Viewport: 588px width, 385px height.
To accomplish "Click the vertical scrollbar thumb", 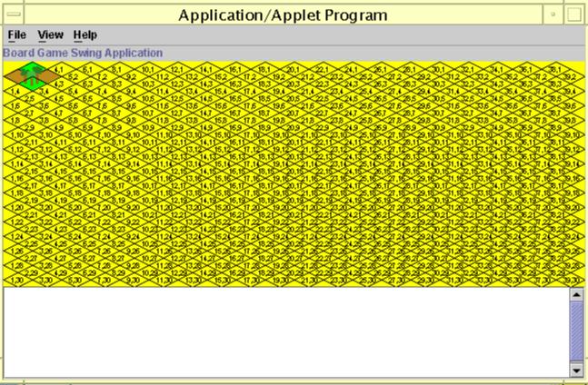I will tap(576, 331).
